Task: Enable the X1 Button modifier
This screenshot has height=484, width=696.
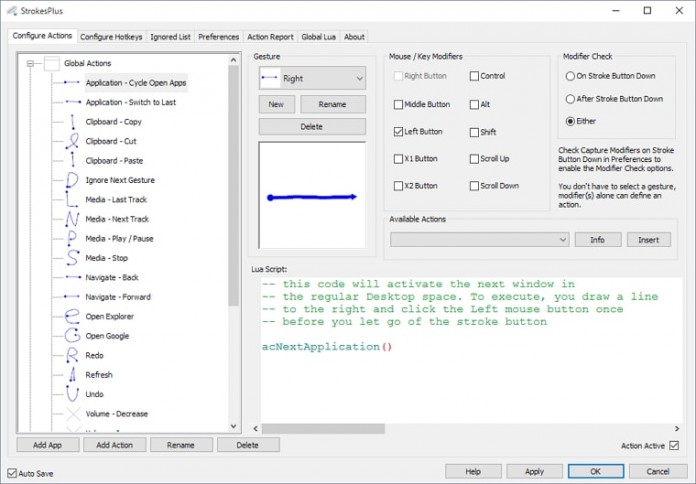Action: click(x=398, y=159)
